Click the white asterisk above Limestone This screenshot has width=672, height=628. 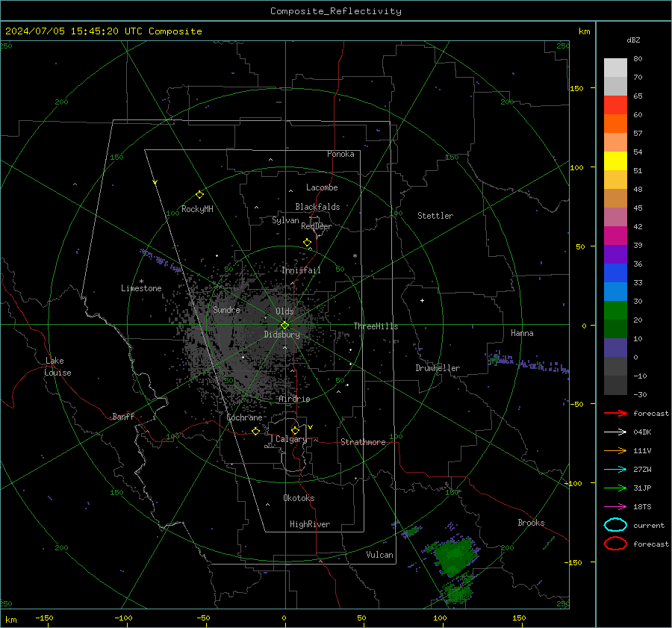[x=141, y=282]
